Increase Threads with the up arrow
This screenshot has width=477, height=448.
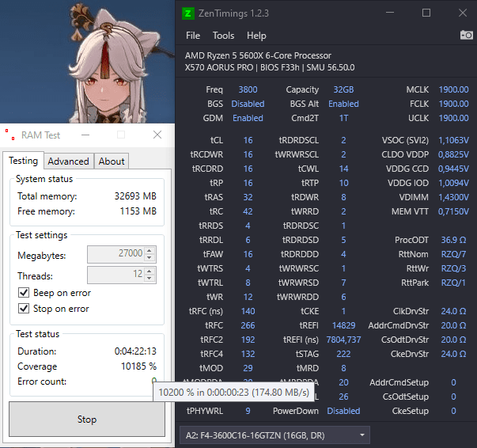click(x=149, y=271)
